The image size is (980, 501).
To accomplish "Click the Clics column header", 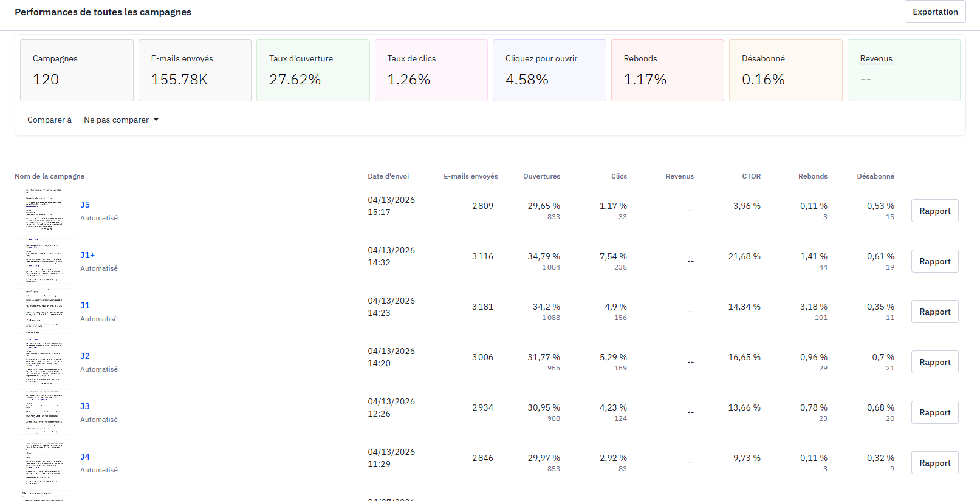I will [619, 176].
